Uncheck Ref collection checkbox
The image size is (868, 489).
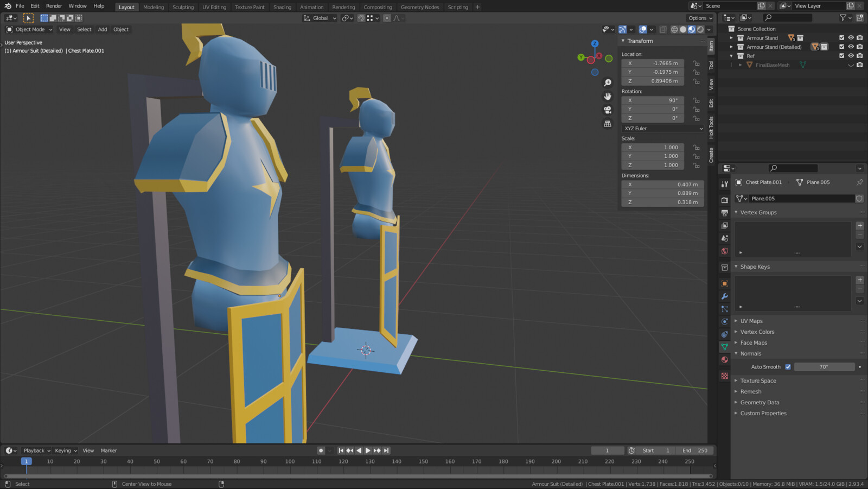pyautogui.click(x=842, y=56)
